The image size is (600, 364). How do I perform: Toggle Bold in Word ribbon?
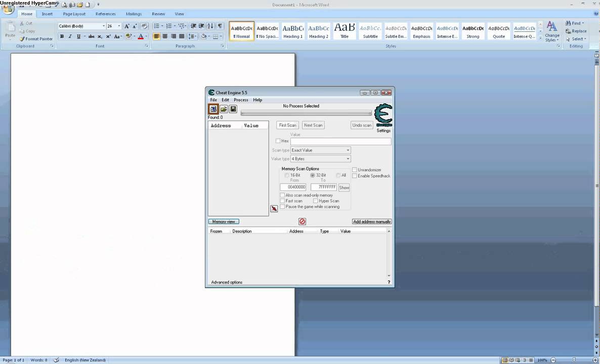62,36
